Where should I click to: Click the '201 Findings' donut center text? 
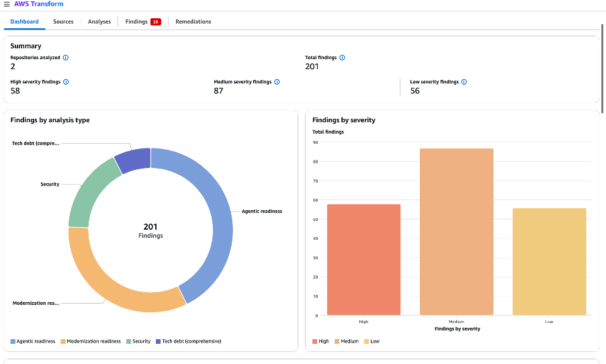[150, 230]
